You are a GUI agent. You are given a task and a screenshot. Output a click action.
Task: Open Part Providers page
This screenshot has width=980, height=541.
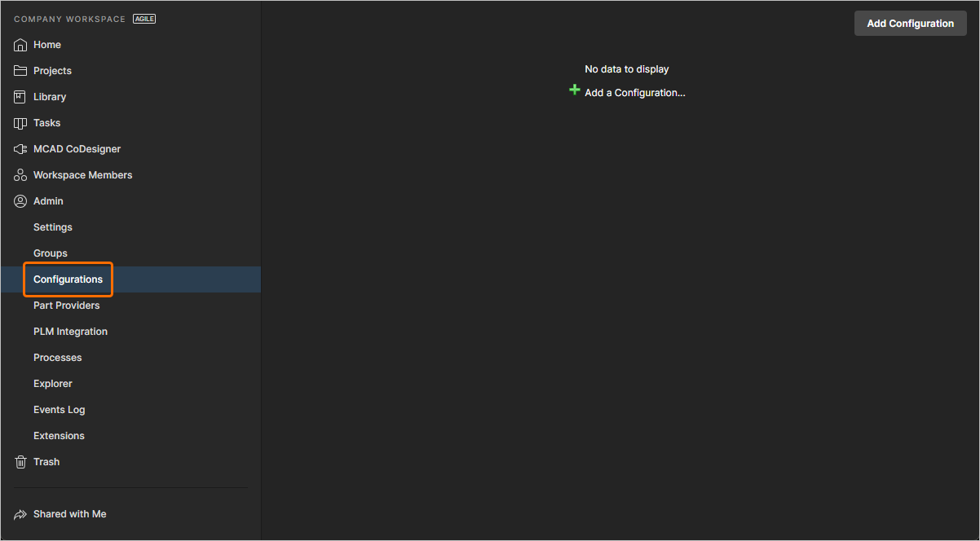66,306
